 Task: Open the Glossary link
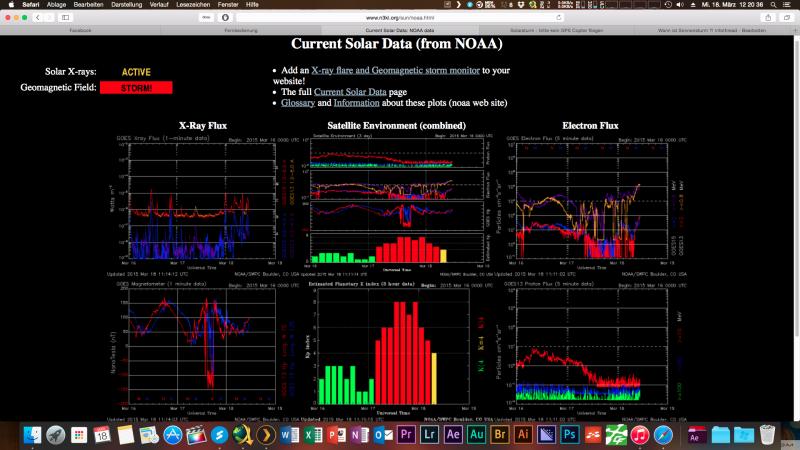click(298, 103)
